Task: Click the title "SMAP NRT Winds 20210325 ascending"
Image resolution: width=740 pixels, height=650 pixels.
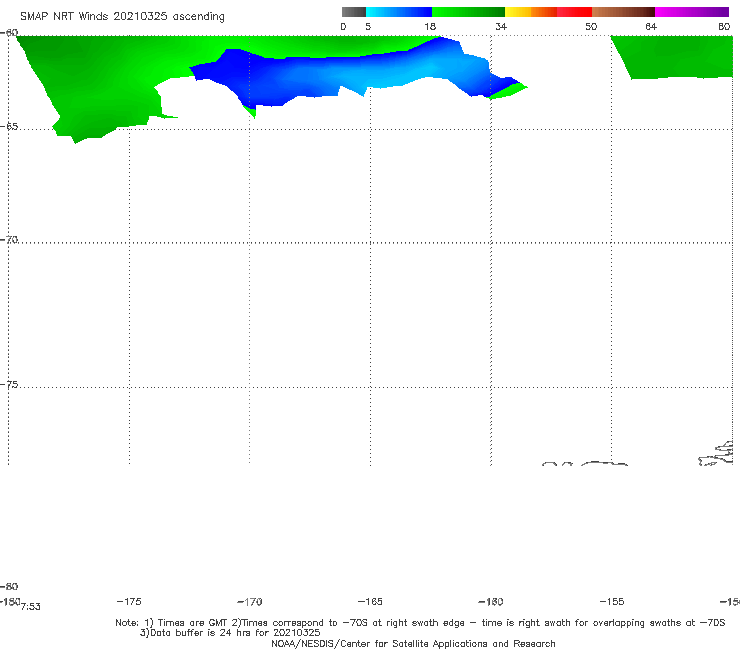Action: 122,16
